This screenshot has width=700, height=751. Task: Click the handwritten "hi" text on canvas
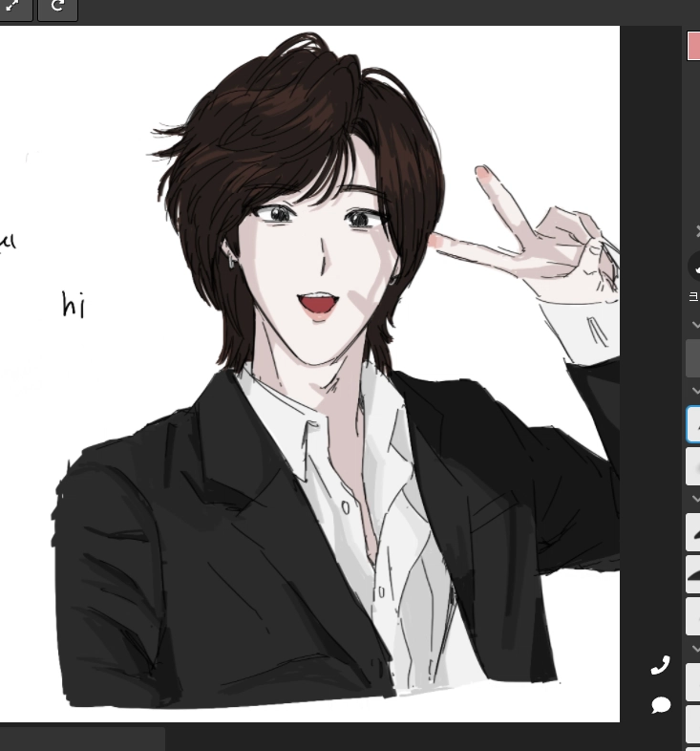(74, 305)
